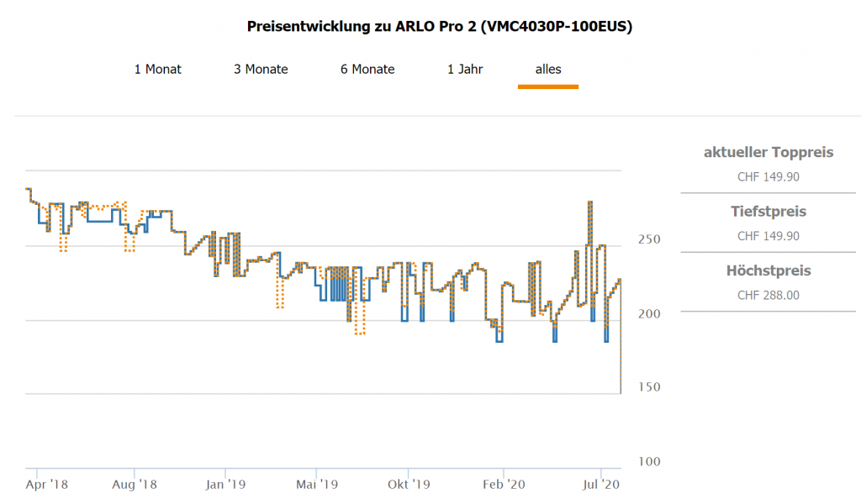Viewport: 861px width, 504px height.
Task: Click the "Jan '19" x-axis label
Action: tap(226, 484)
